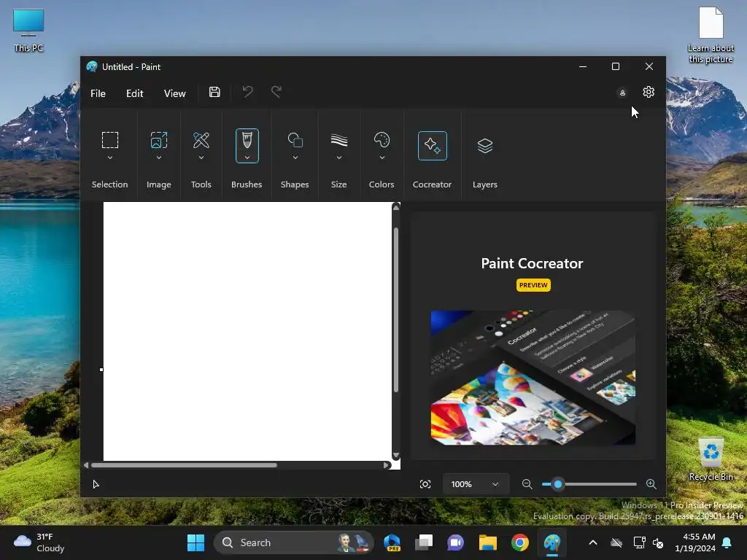Open the View menu

coord(174,93)
